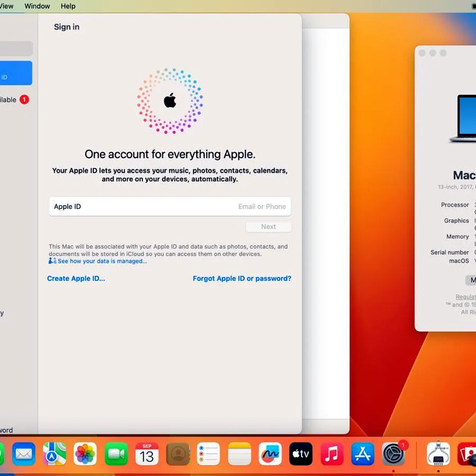Click the privacy handshake icon
Image resolution: width=476 pixels, height=476 pixels.
click(52, 261)
